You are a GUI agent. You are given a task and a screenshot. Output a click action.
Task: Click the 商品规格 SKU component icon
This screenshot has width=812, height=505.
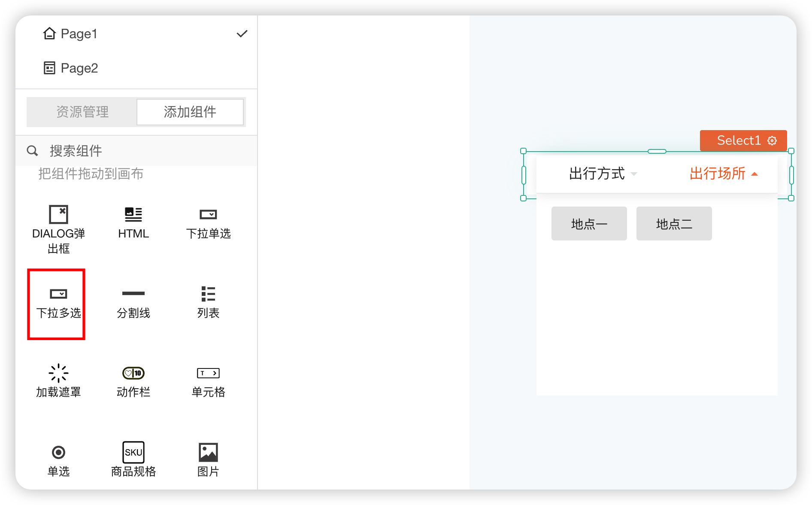[x=133, y=453]
